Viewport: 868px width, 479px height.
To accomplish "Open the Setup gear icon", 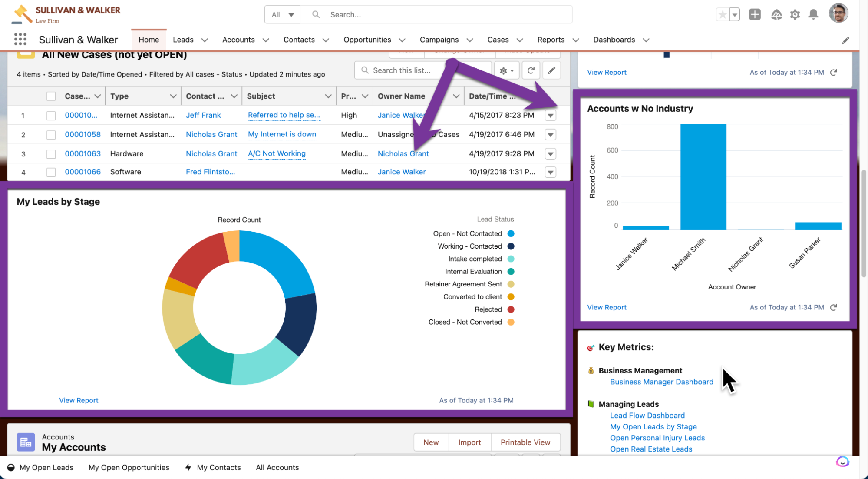I will [795, 14].
